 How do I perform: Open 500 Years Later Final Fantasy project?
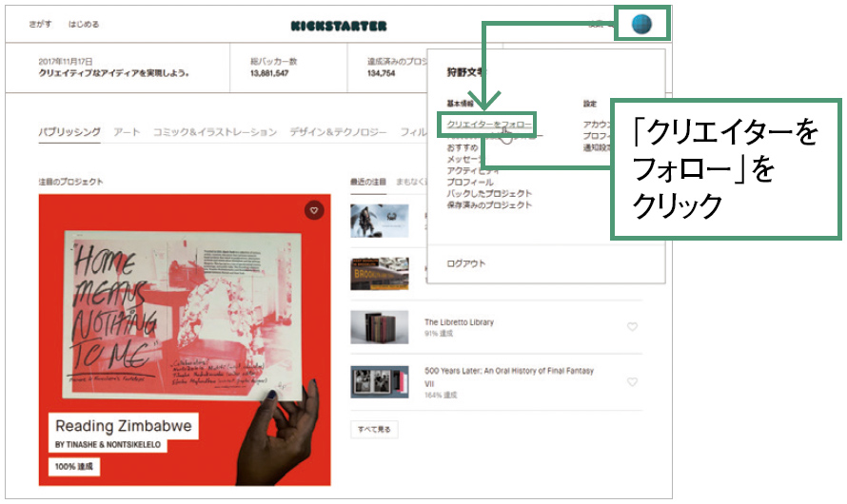509,377
